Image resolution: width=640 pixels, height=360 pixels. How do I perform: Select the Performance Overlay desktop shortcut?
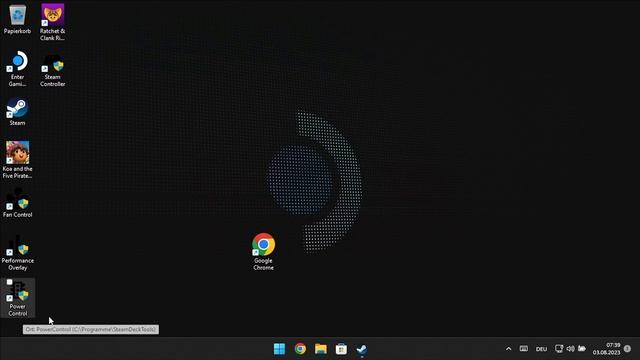(18, 252)
